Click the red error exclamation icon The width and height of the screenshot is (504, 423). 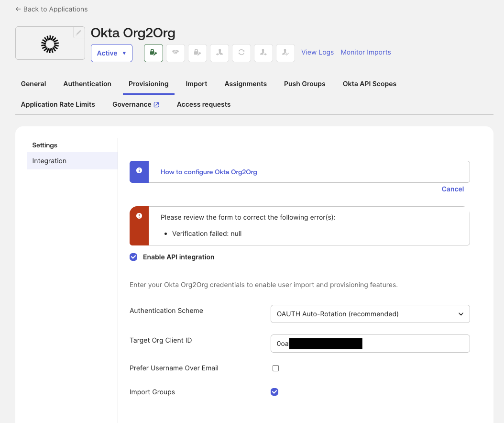pyautogui.click(x=139, y=216)
